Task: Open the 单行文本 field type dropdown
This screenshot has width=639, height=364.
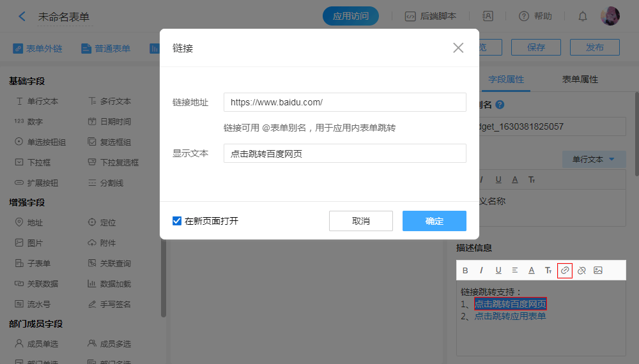Action: tap(594, 160)
